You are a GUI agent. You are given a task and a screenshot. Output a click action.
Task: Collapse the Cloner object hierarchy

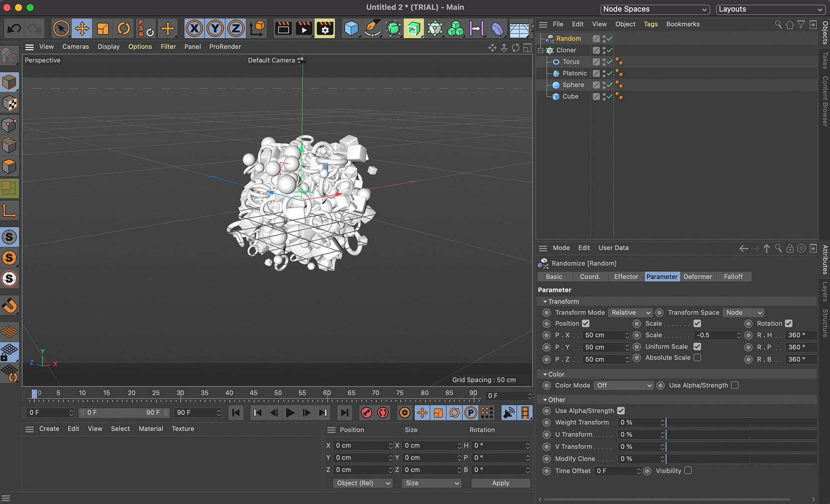click(x=540, y=51)
